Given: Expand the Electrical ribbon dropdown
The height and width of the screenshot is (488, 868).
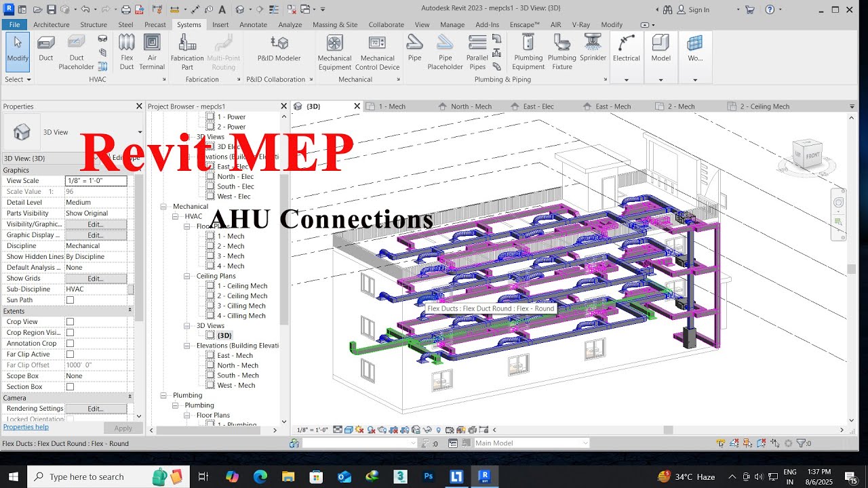Looking at the screenshot, I should (x=627, y=80).
